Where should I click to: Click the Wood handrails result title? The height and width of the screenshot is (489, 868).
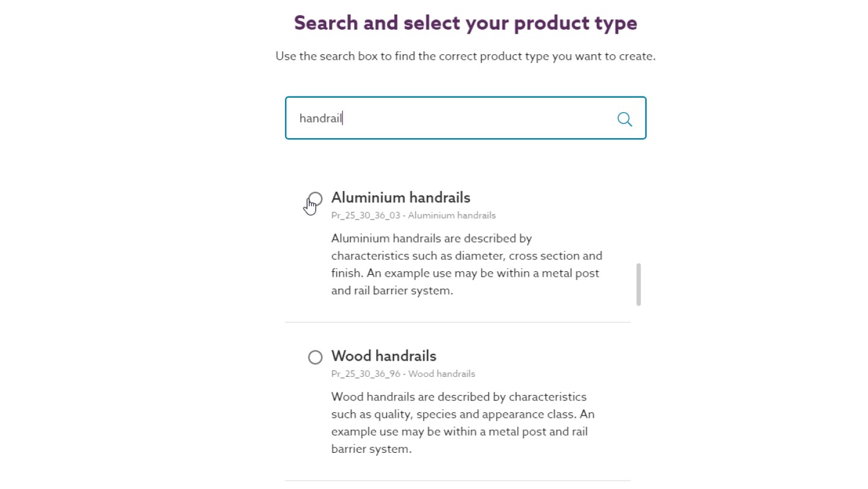[383, 356]
